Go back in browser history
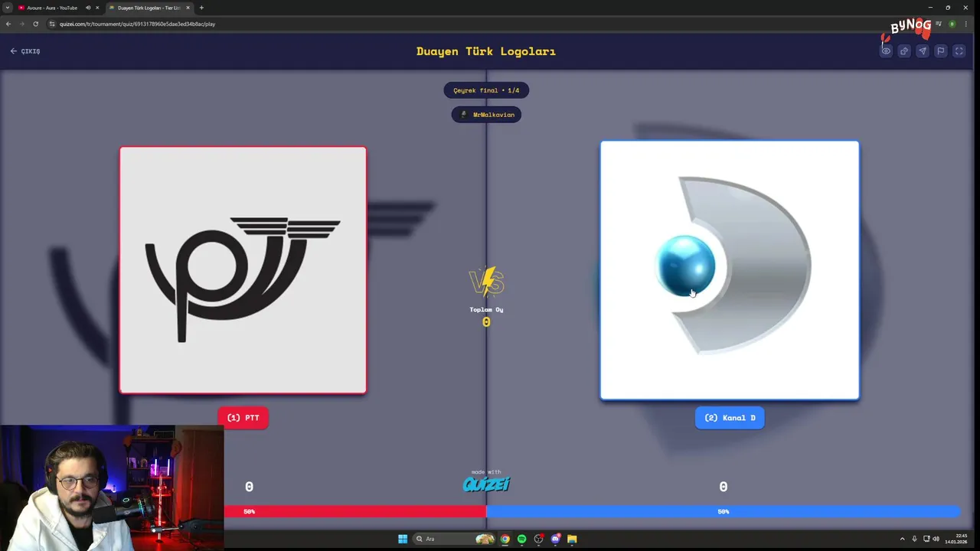980x551 pixels. click(8, 24)
